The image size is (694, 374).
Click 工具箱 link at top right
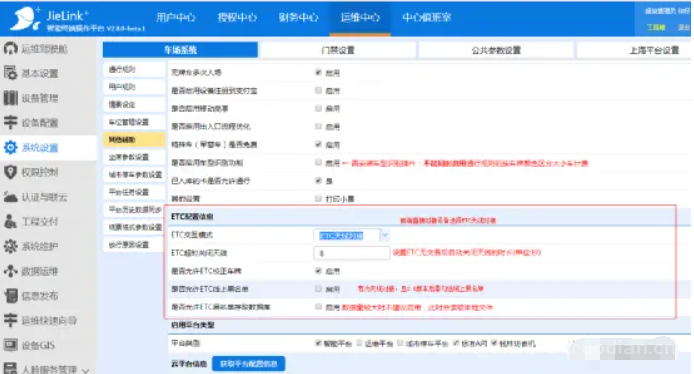tap(655, 27)
